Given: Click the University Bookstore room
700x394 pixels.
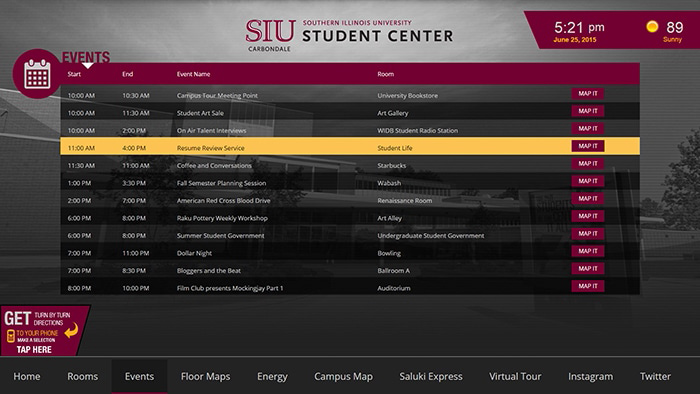Looking at the screenshot, I should (x=408, y=95).
